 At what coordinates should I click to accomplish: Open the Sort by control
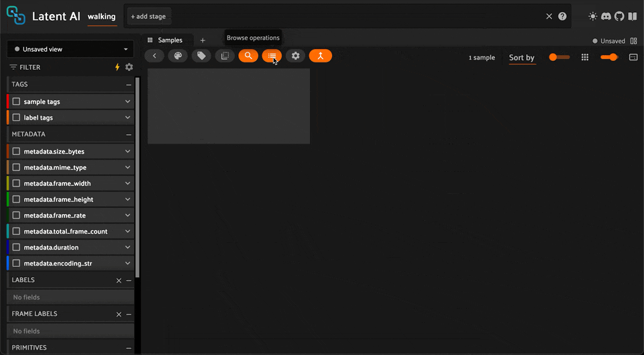(522, 58)
